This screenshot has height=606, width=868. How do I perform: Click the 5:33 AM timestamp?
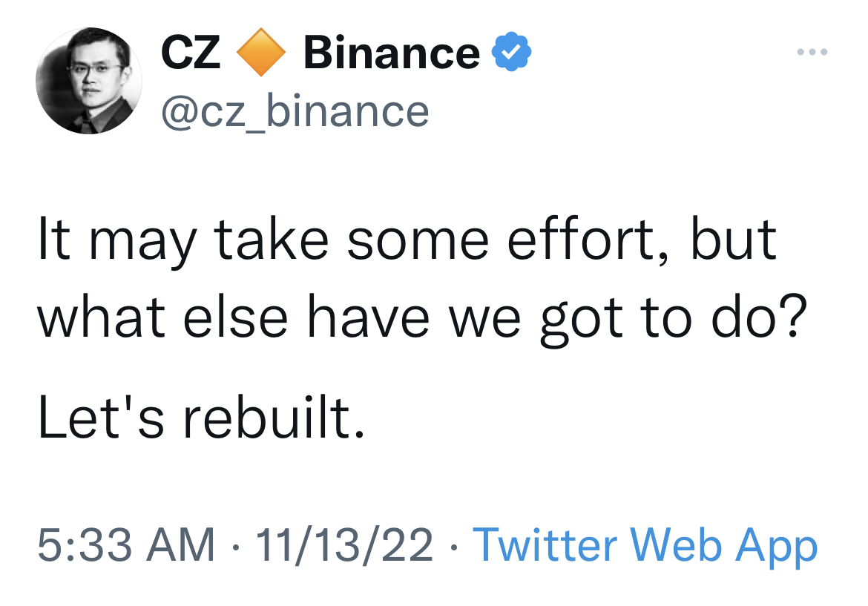coord(126,545)
